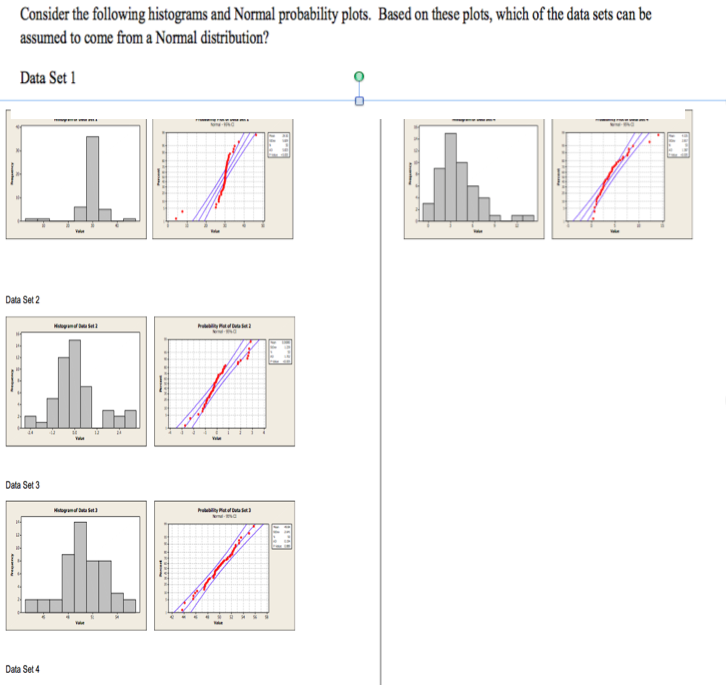The width and height of the screenshot is (726, 685).
Task: Click the 'Data Set 4' label
Action: click(23, 669)
